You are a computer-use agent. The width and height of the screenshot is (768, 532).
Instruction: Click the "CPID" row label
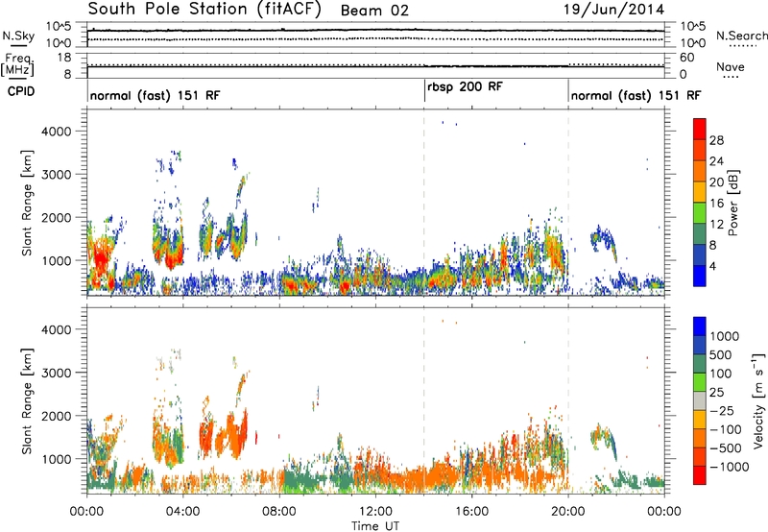pos(21,91)
